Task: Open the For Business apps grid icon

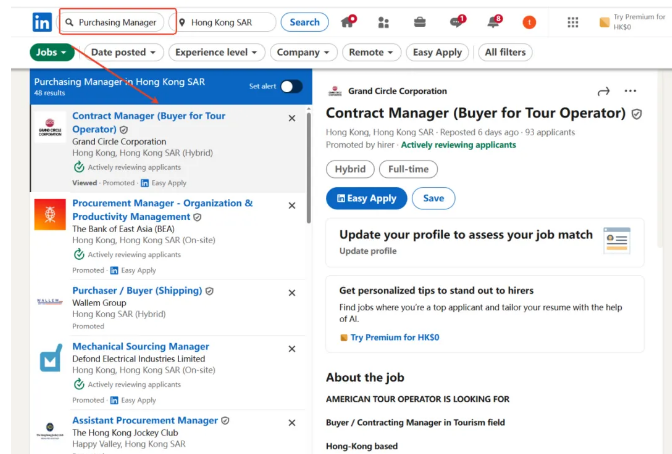Action: coord(572,22)
